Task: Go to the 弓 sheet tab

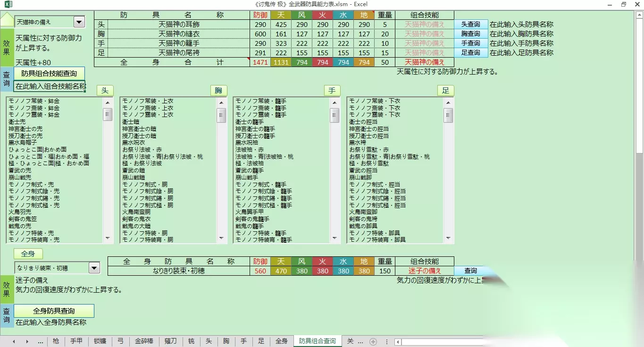Action: tap(121, 341)
